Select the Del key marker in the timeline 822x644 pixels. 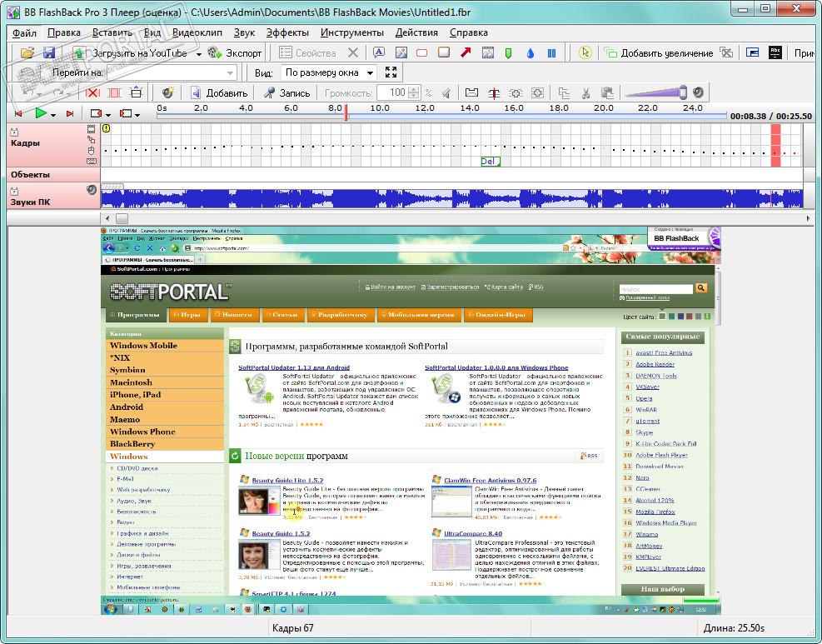click(491, 162)
